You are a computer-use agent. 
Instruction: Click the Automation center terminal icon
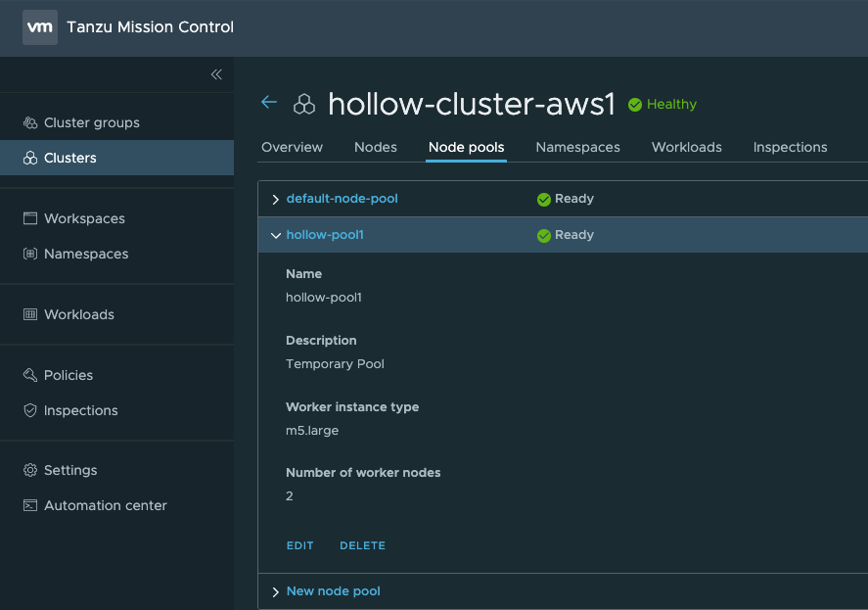pos(30,505)
